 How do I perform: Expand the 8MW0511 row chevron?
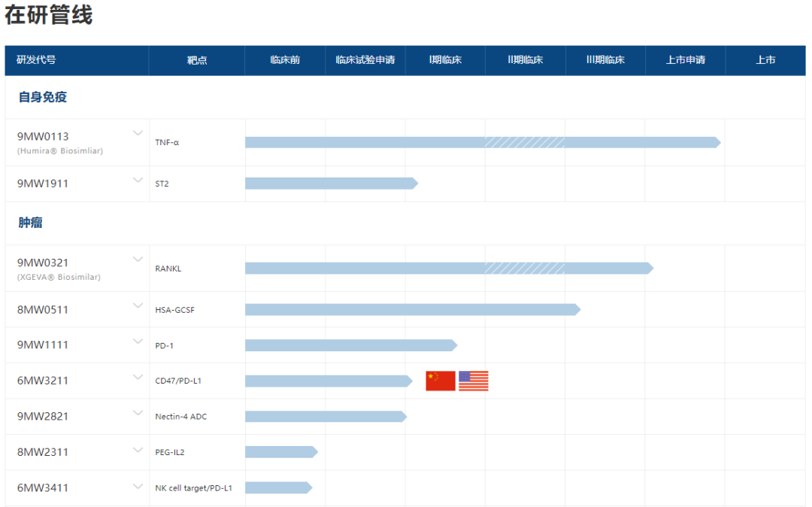pyautogui.click(x=138, y=305)
